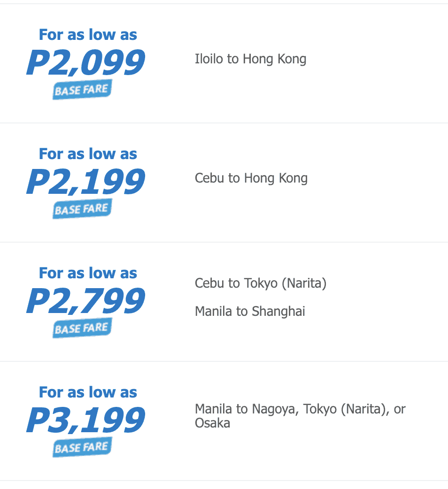Image resolution: width=448 pixels, height=489 pixels.
Task: Choose the P2,799 fare price
Action: (x=85, y=301)
